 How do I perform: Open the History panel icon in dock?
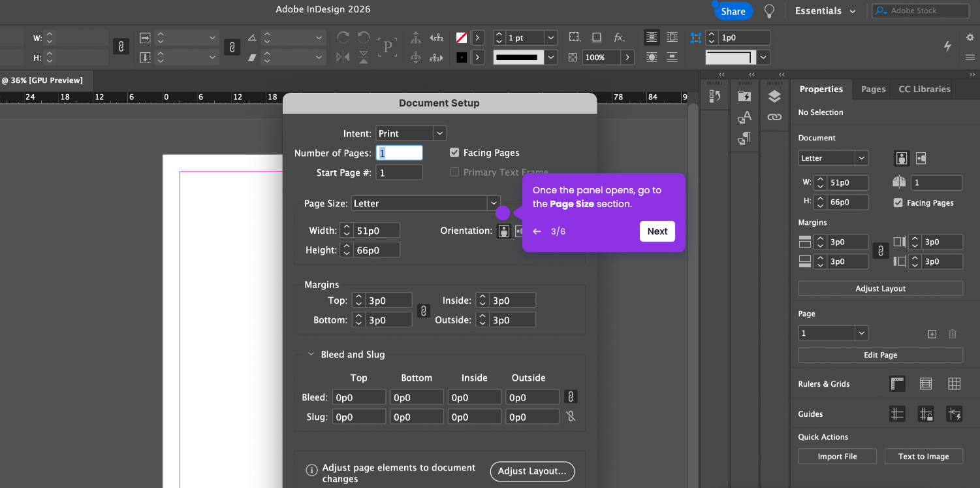715,96
